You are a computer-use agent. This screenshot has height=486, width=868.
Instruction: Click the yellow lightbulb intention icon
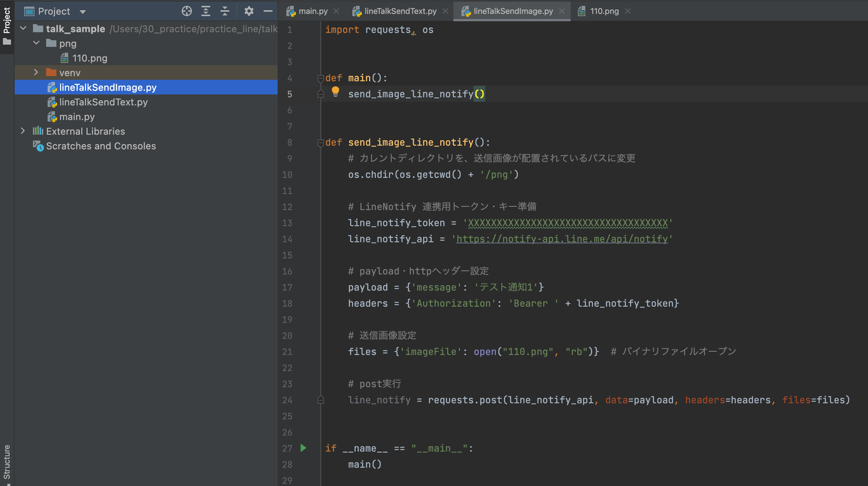click(x=335, y=91)
